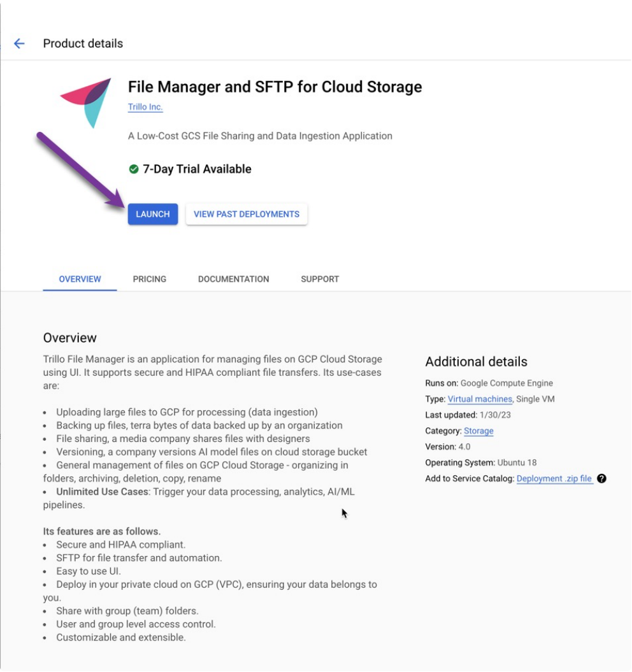Open the Support tab
Viewport: 632px width, 672px height.
320,279
